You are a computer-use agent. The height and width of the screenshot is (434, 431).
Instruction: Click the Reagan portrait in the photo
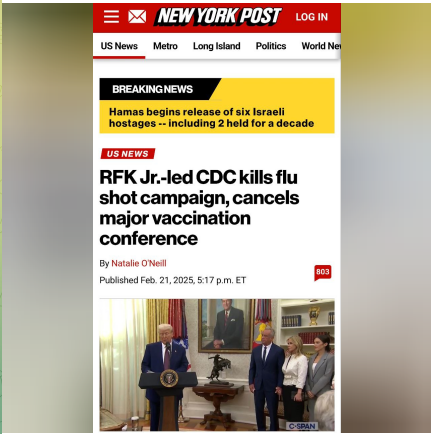pyautogui.click(x=226, y=326)
